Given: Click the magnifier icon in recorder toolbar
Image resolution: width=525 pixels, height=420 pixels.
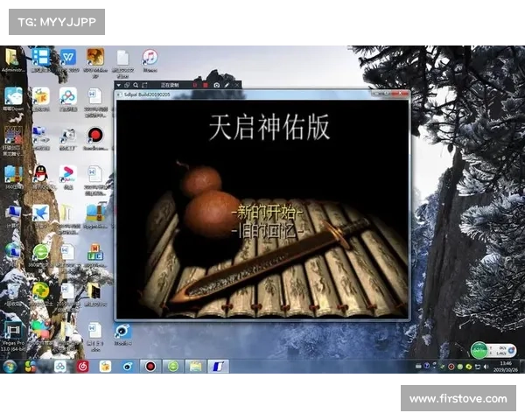Looking at the screenshot, I should point(136,85).
